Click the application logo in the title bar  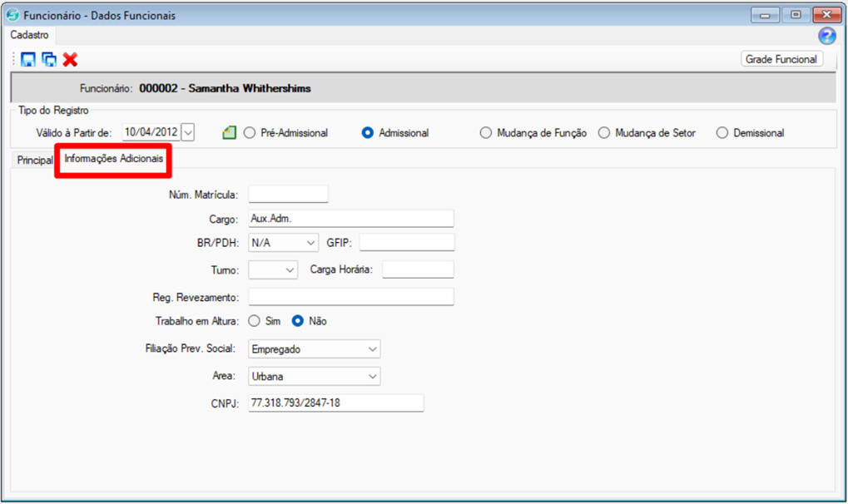pos(12,16)
